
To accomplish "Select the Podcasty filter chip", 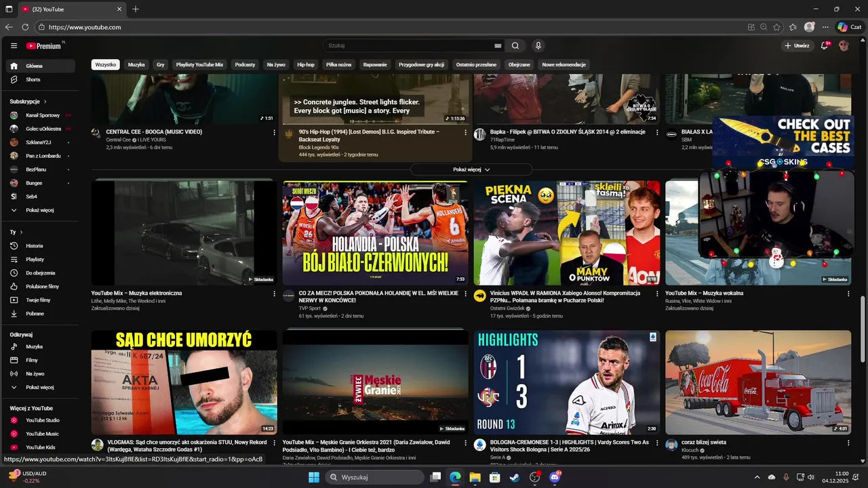I will click(x=245, y=64).
